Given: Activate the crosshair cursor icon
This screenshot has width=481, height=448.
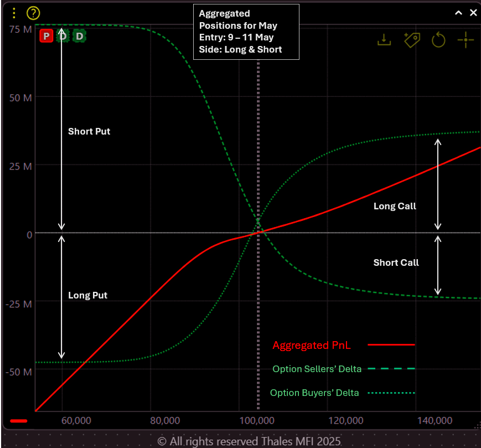Looking at the screenshot, I should pos(466,40).
